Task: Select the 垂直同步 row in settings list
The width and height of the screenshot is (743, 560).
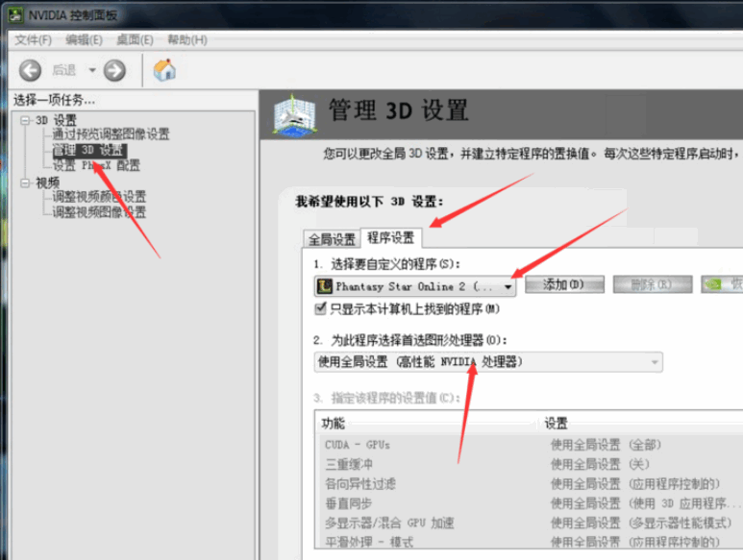Action: coord(347,503)
